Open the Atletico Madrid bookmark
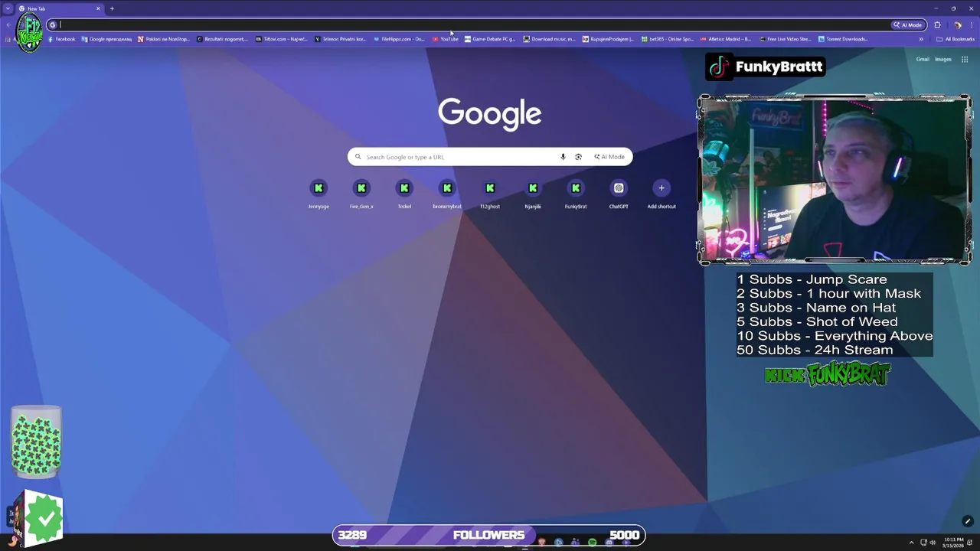 tap(726, 39)
